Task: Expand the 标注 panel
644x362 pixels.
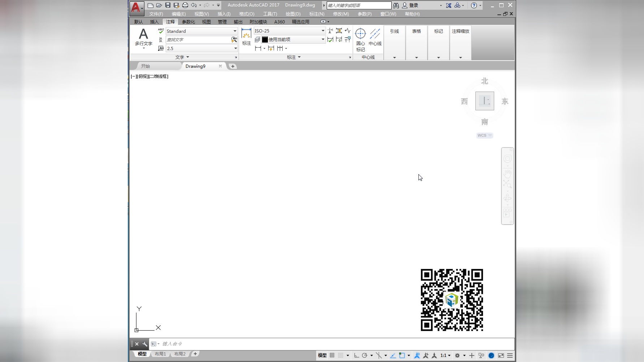Action: 294,57
